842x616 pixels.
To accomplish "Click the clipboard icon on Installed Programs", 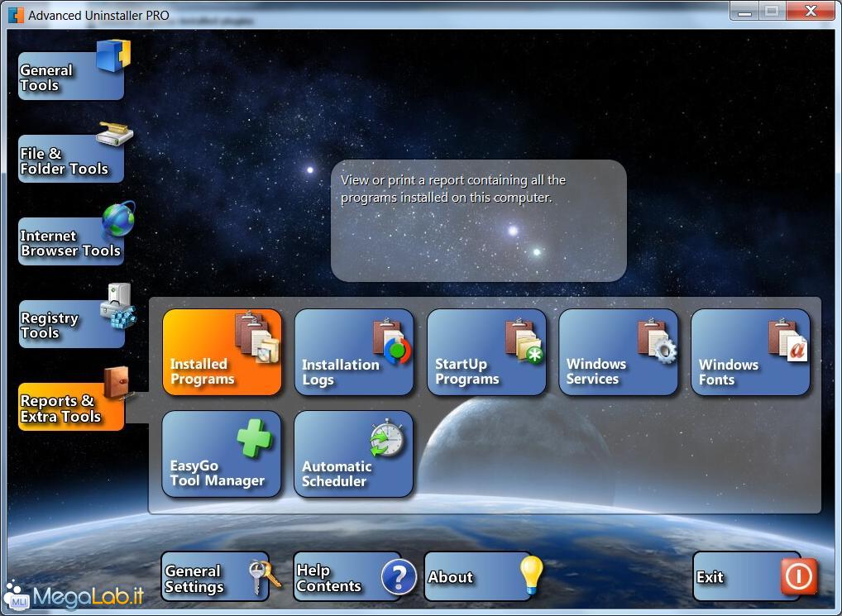I will tap(257, 338).
